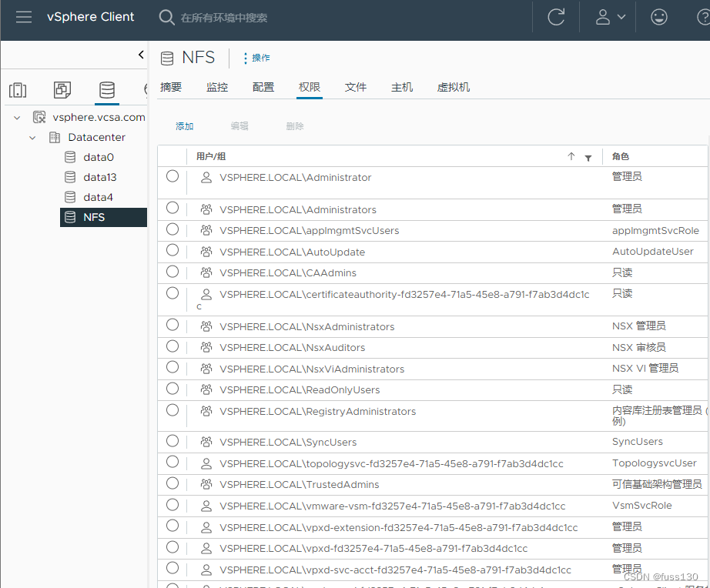Click group icon beside VSPHERE.LOCAL\Administrators
This screenshot has height=588, width=710.
pos(206,209)
